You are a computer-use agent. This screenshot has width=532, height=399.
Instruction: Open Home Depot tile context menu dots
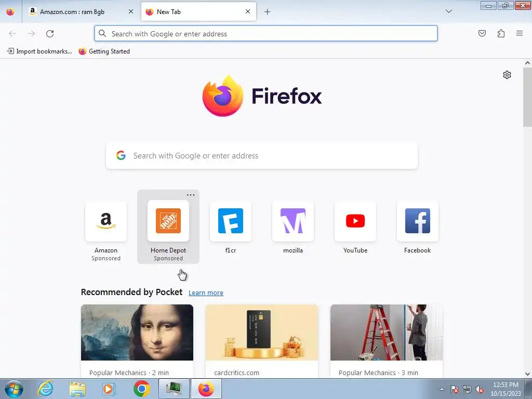[191, 195]
